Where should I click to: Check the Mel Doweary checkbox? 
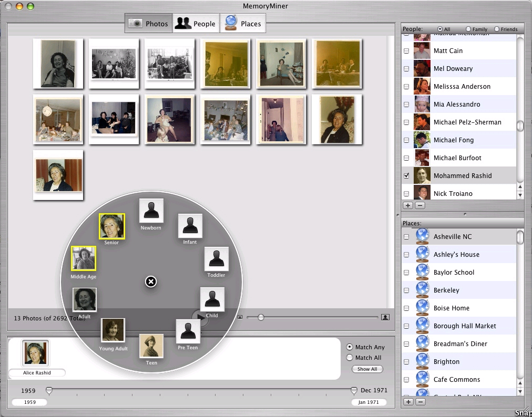pyautogui.click(x=406, y=68)
